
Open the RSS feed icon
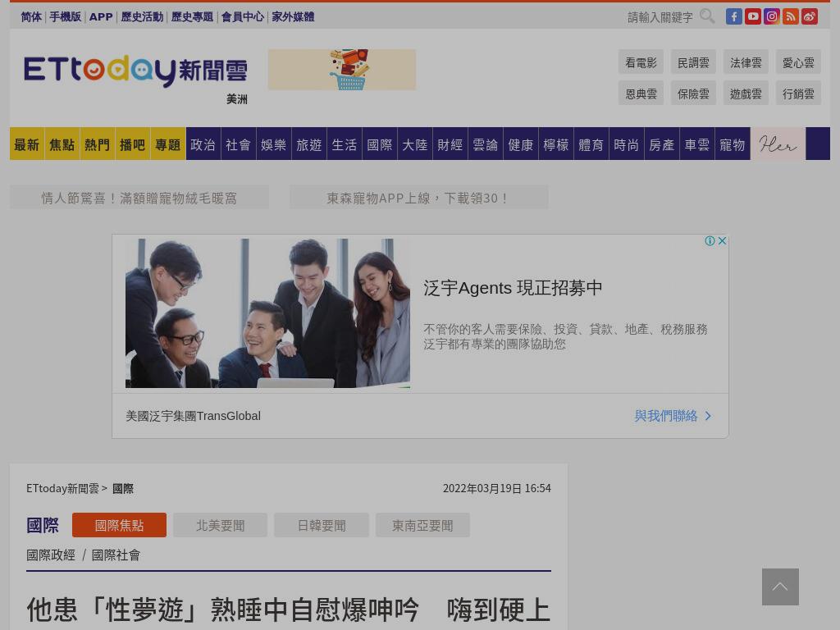[x=790, y=16]
